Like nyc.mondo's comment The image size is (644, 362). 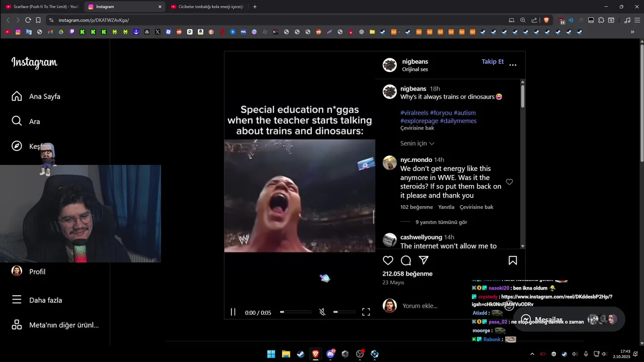(x=509, y=182)
